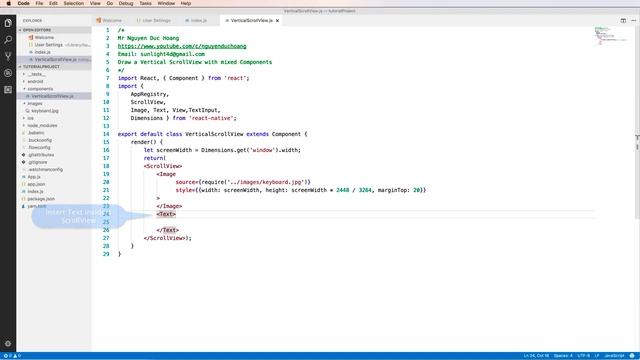Open the Manage gear menu
This screenshot has width=640, height=360.
click(8, 344)
